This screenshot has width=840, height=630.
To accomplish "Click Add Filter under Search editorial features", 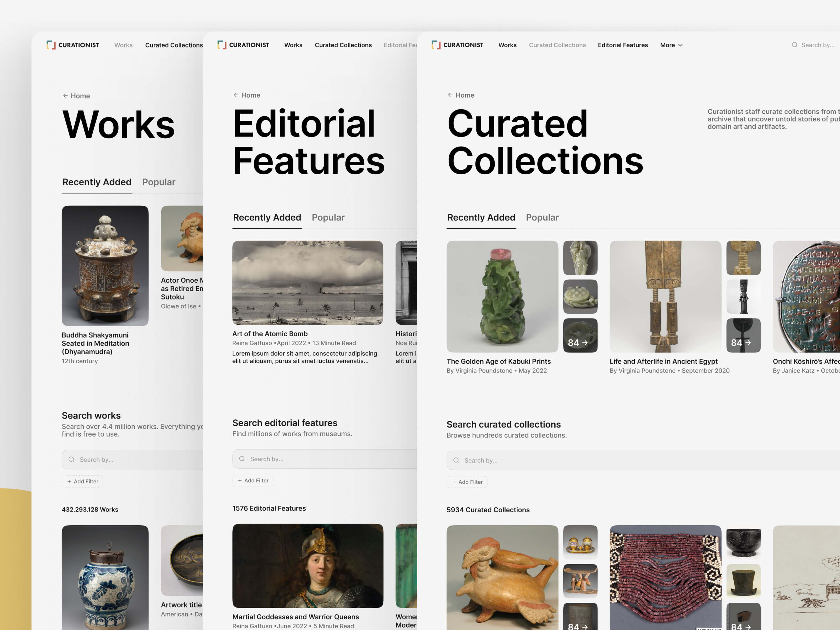I will click(x=253, y=481).
